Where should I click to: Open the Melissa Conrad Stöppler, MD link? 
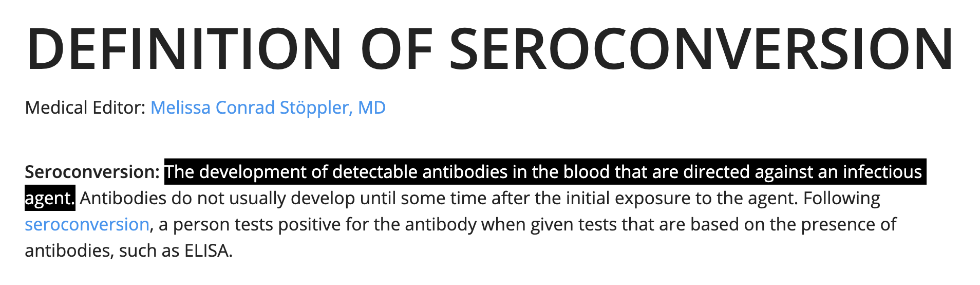[x=268, y=108]
